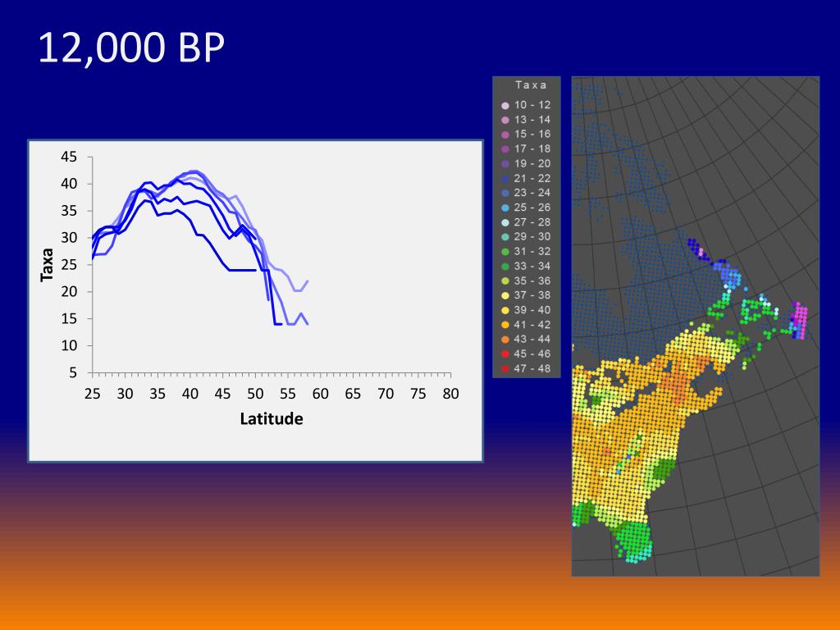Click the 31 - 32 green legend dot
The image size is (840, 630).
pyautogui.click(x=505, y=251)
